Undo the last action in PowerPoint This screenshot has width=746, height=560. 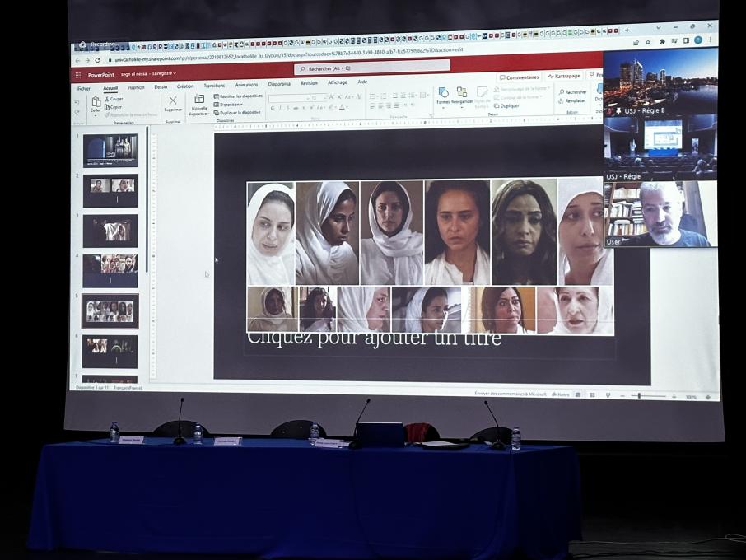click(77, 103)
